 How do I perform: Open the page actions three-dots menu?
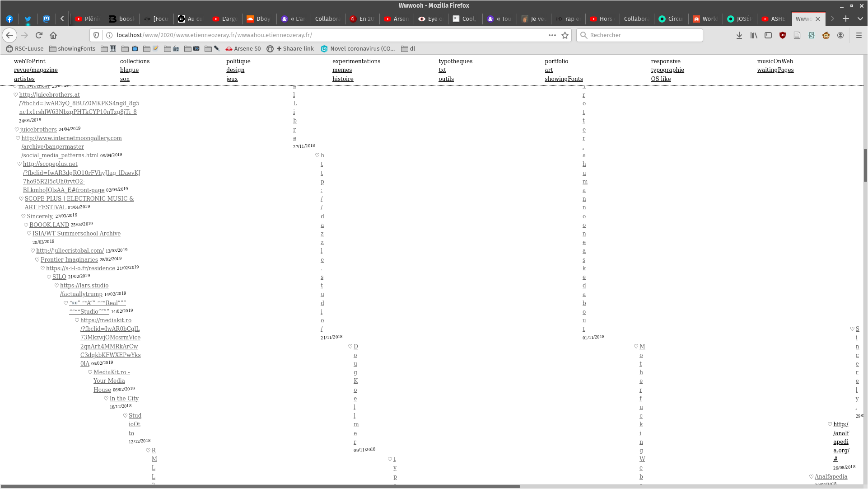point(552,35)
